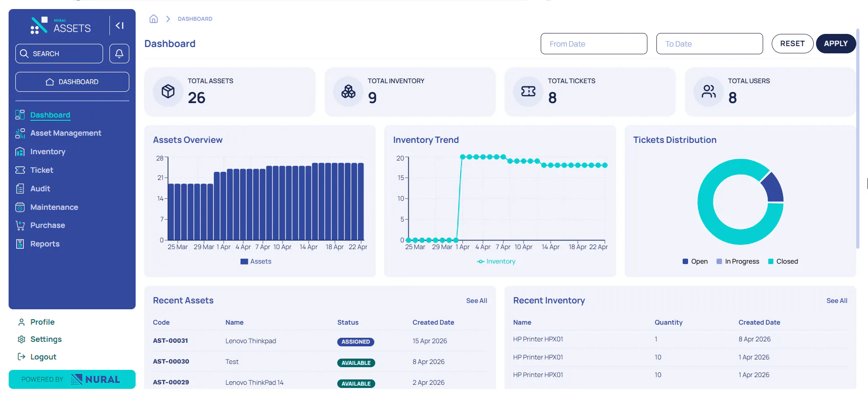Screen dimensions: 868x397
Task: Click the Ticket icon in the sidebar
Action: coord(20,170)
